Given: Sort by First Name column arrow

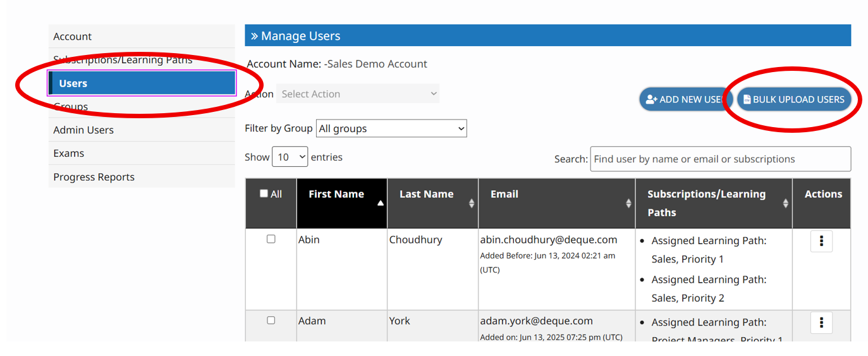Looking at the screenshot, I should pyautogui.click(x=381, y=203).
